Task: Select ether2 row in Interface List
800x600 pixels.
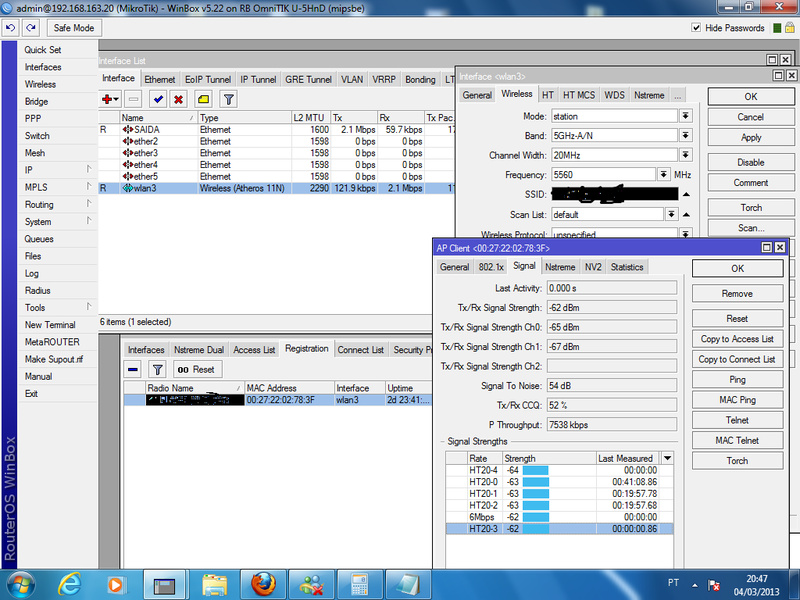Action: point(276,141)
